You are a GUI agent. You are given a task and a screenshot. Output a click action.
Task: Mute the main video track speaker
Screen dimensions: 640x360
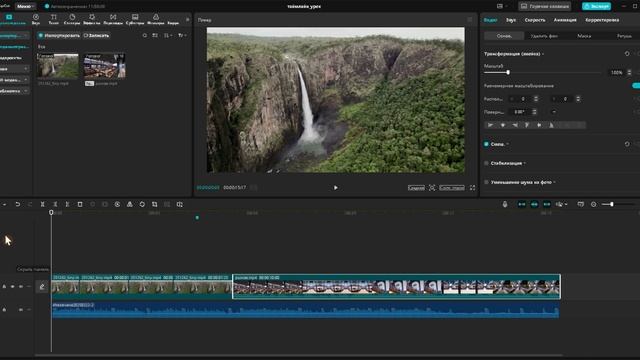coord(21,287)
